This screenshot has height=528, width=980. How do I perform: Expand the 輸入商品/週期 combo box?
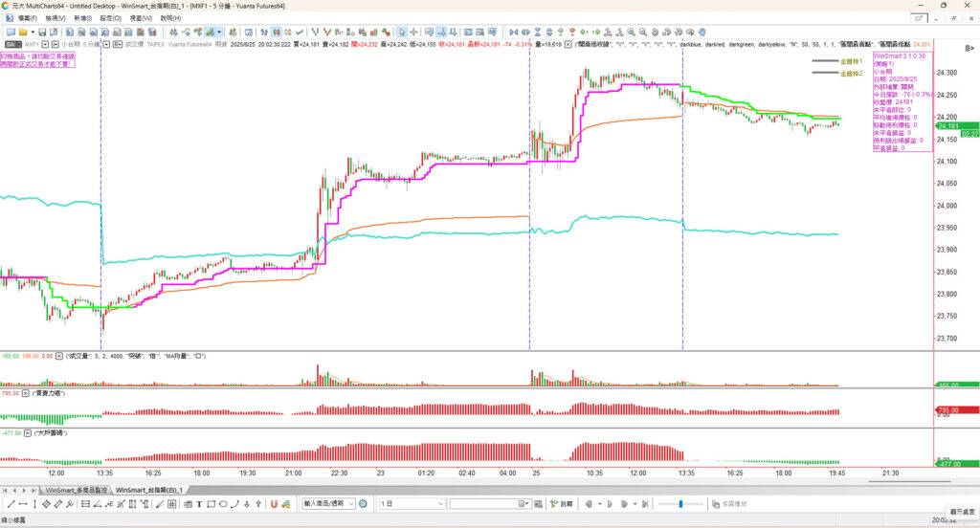pos(350,503)
